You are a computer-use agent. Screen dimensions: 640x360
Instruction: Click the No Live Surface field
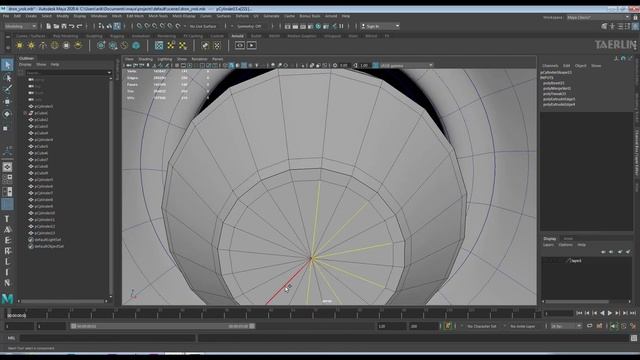(203, 26)
